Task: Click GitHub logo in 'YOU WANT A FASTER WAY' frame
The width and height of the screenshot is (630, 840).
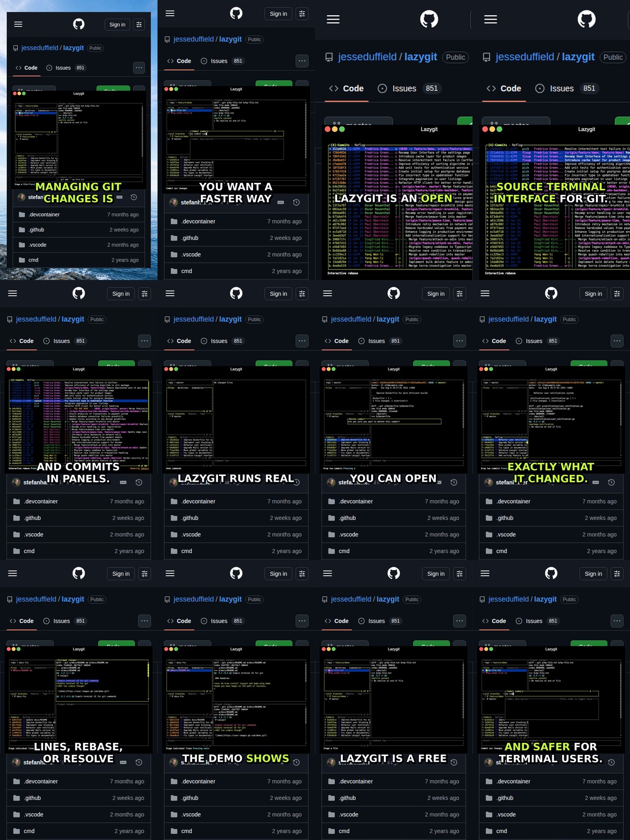Action: pyautogui.click(x=236, y=13)
